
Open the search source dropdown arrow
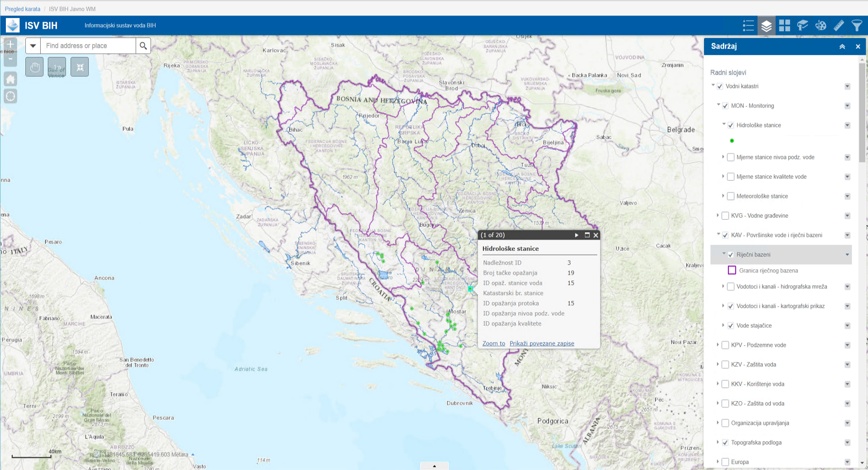33,46
